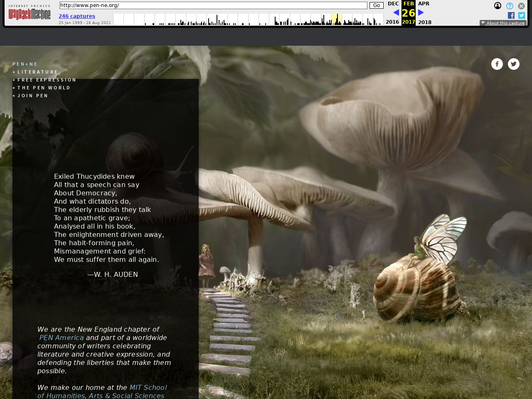Go to previous capture with left arrow
The height and width of the screenshot is (399, 532).
(396, 12)
